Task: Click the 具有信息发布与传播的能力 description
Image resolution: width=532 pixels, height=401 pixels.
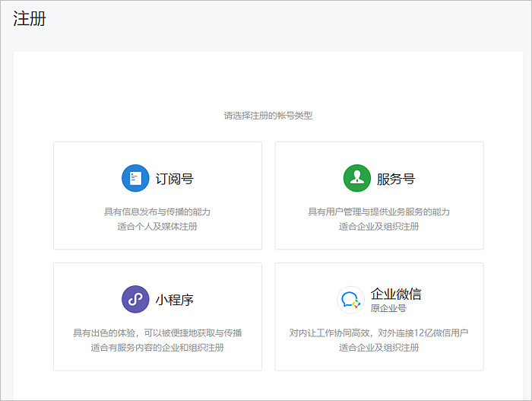Action: 157,212
